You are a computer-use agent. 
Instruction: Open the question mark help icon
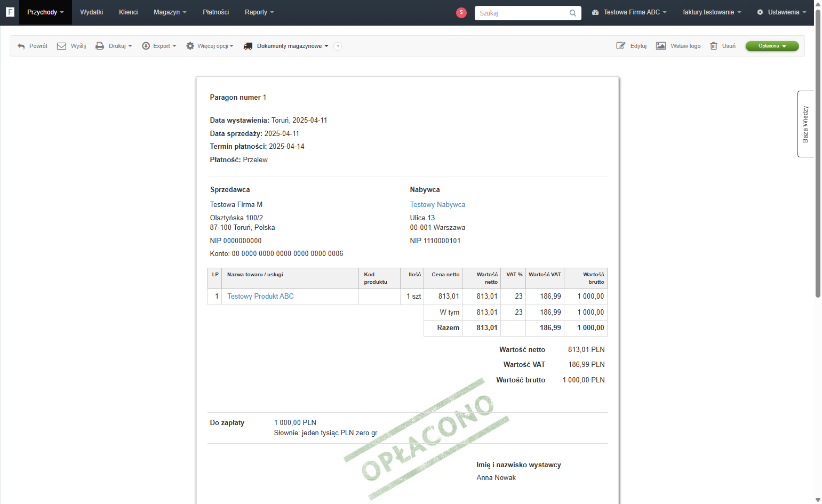point(338,46)
